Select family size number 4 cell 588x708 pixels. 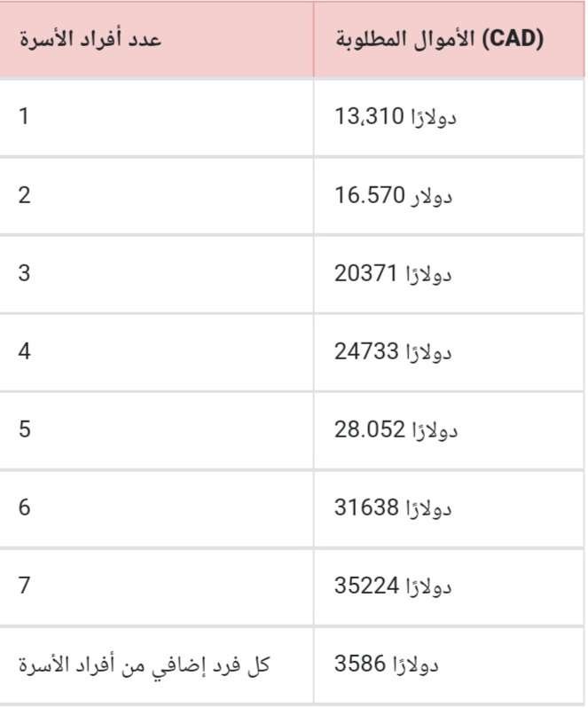click(156, 352)
